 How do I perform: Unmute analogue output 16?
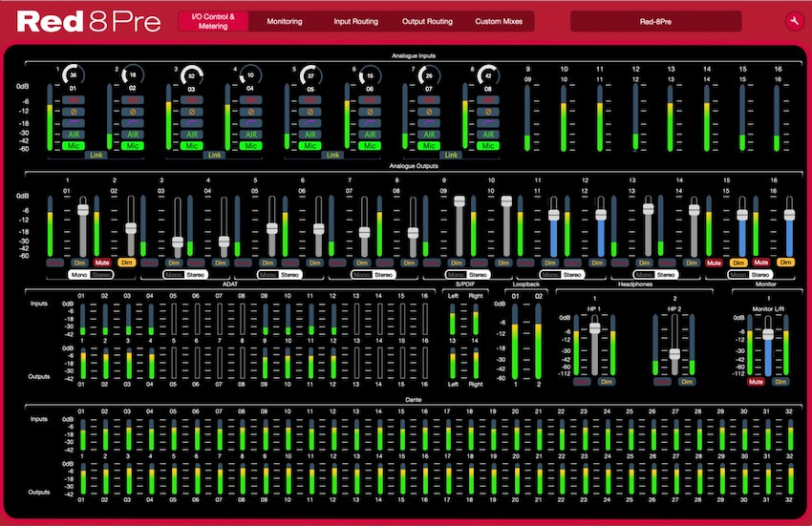760,263
